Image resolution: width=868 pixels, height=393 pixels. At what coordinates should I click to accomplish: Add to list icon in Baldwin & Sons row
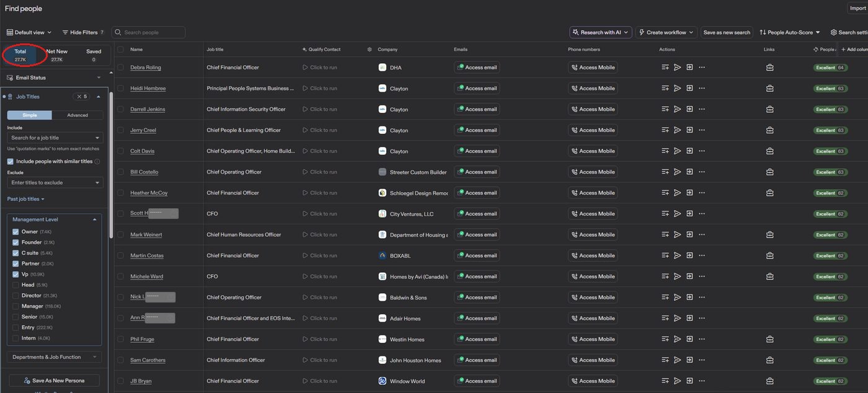click(665, 298)
